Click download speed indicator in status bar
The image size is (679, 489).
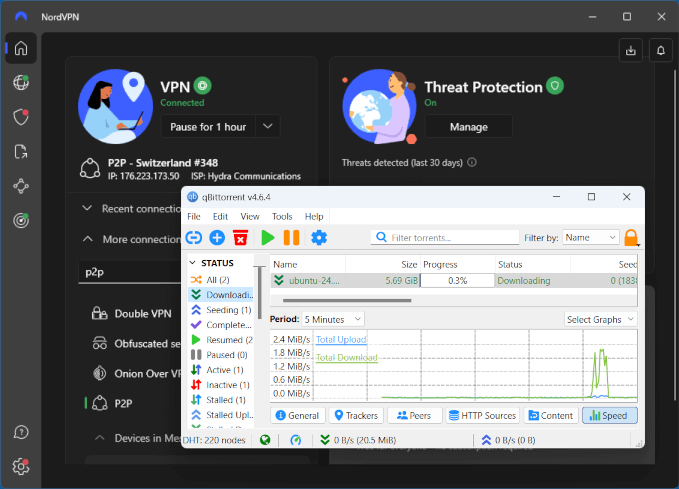[358, 440]
